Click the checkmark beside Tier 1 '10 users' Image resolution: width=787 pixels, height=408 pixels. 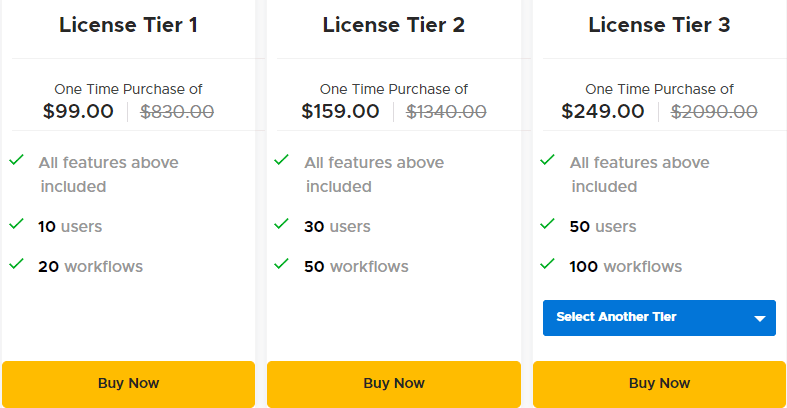[16, 224]
